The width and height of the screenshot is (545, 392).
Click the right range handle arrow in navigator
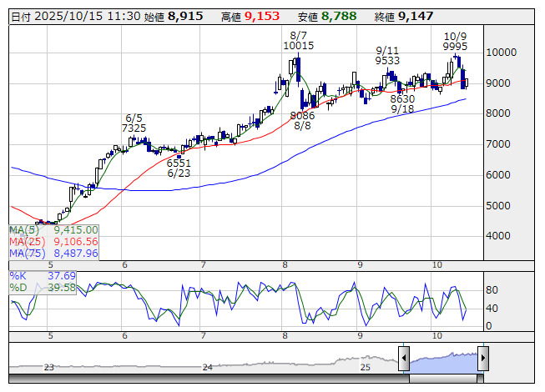point(482,360)
